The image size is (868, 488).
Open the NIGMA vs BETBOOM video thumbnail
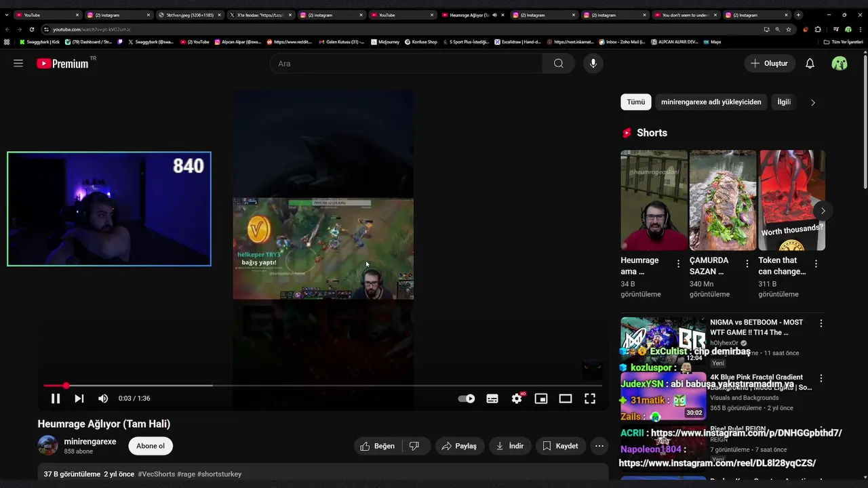pos(663,341)
